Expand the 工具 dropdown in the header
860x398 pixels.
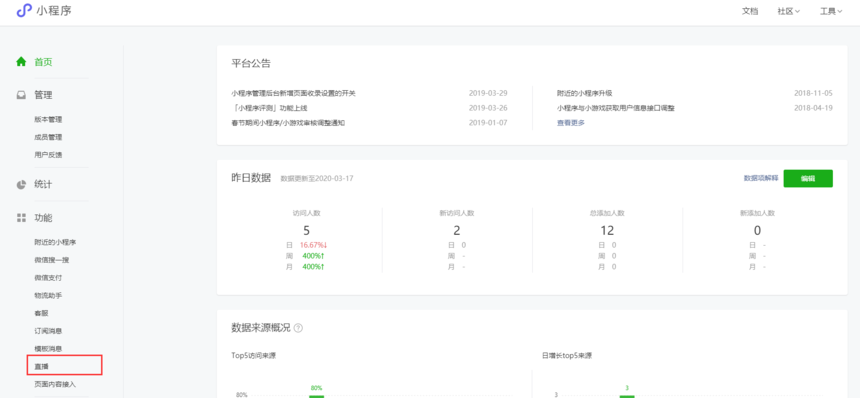pyautogui.click(x=831, y=11)
